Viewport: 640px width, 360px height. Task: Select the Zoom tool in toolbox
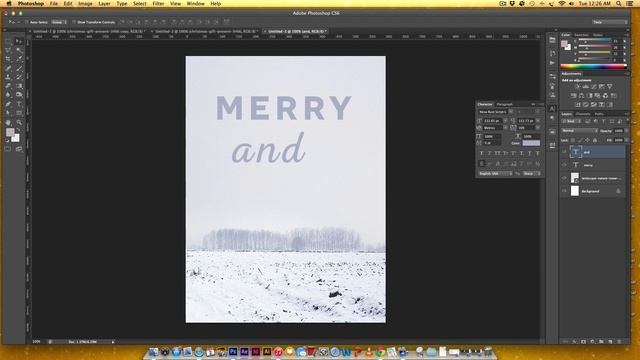click(x=19, y=122)
